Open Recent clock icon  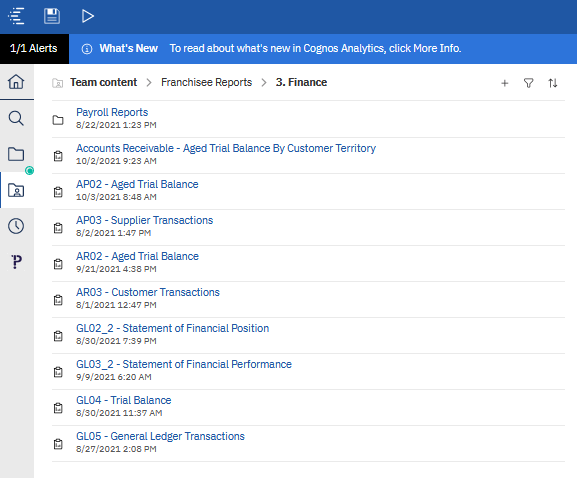[x=16, y=226]
